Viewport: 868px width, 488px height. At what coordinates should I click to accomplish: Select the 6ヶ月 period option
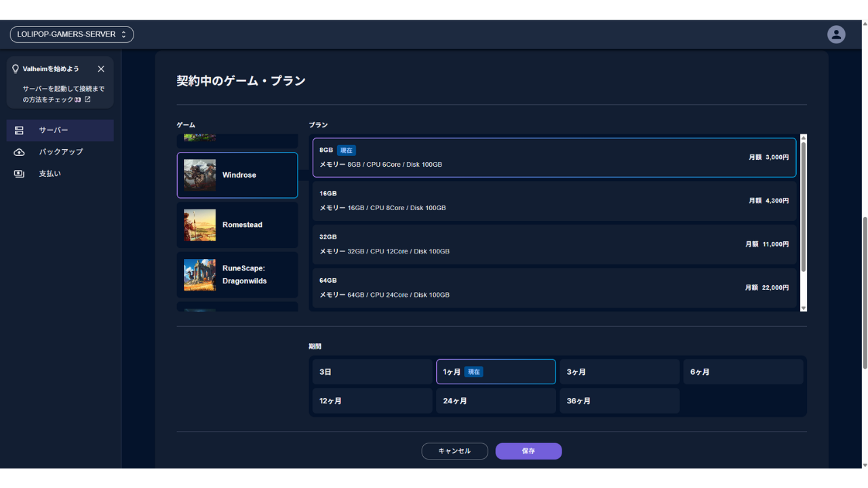743,372
